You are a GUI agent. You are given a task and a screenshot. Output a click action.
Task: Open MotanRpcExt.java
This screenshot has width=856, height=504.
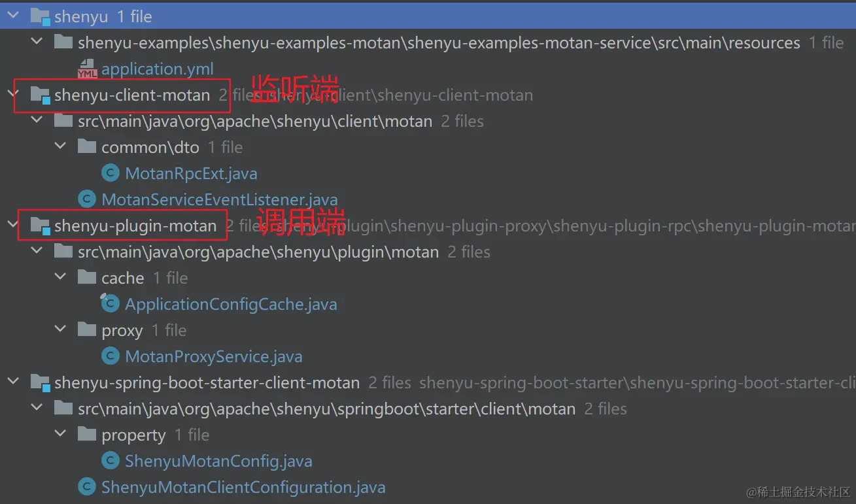pyautogui.click(x=191, y=174)
